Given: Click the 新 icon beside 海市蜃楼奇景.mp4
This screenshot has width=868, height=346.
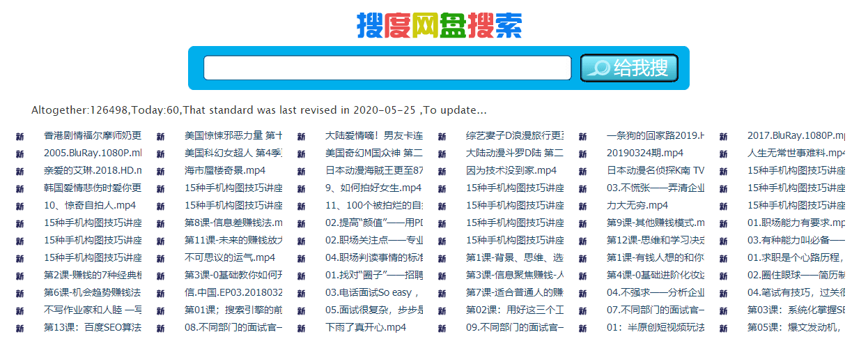Looking at the screenshot, I should click(x=160, y=171).
